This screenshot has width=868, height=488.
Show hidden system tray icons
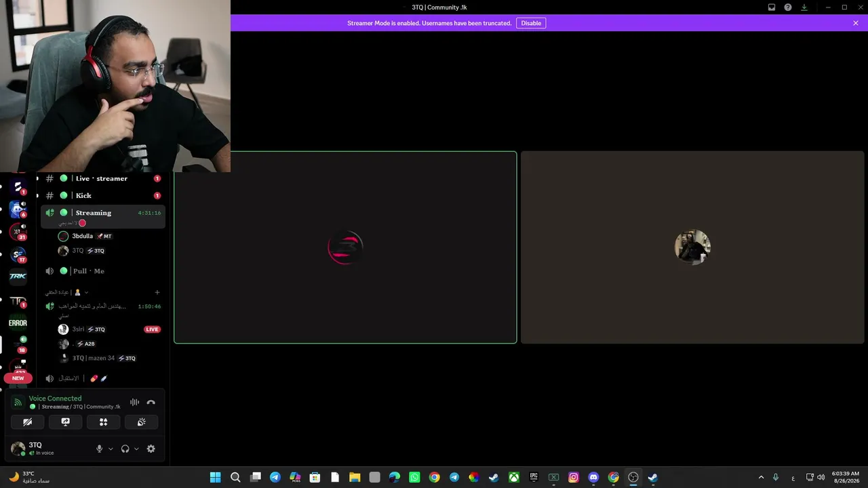tap(761, 477)
